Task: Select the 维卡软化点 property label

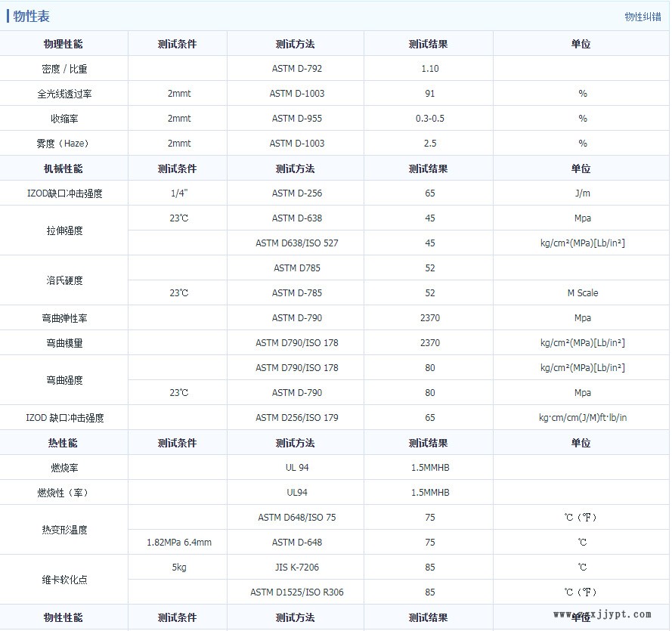Action: click(64, 580)
